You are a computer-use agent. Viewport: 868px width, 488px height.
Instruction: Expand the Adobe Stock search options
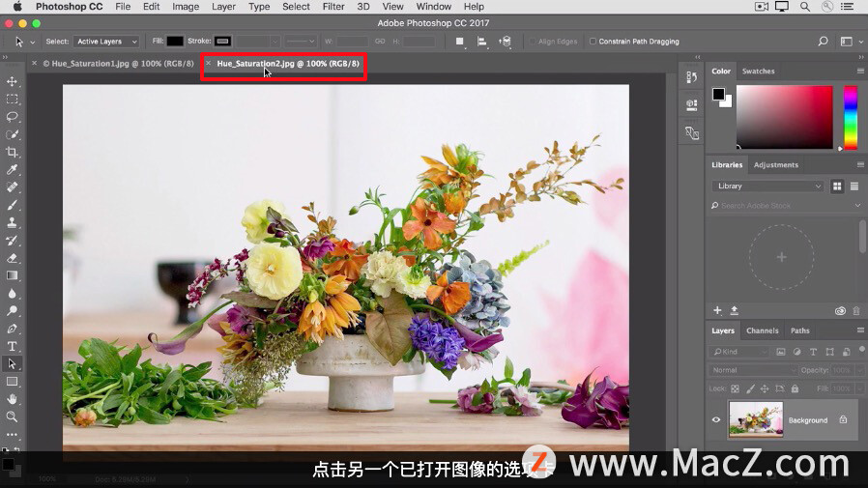(x=857, y=206)
